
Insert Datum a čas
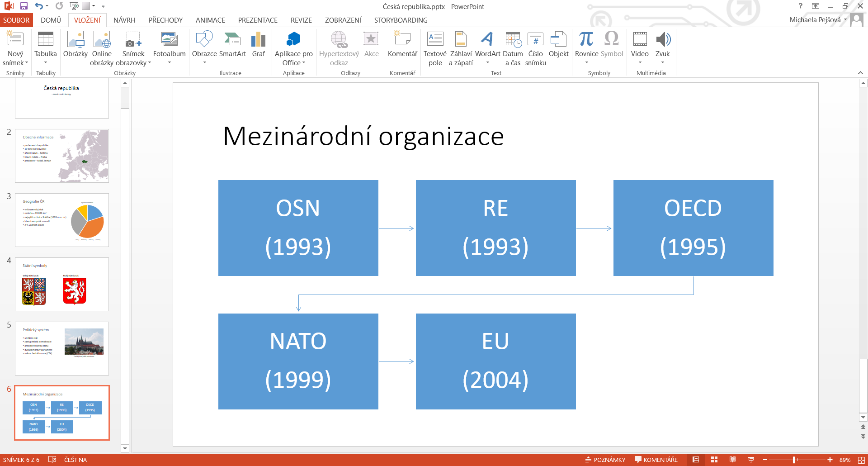pos(513,49)
